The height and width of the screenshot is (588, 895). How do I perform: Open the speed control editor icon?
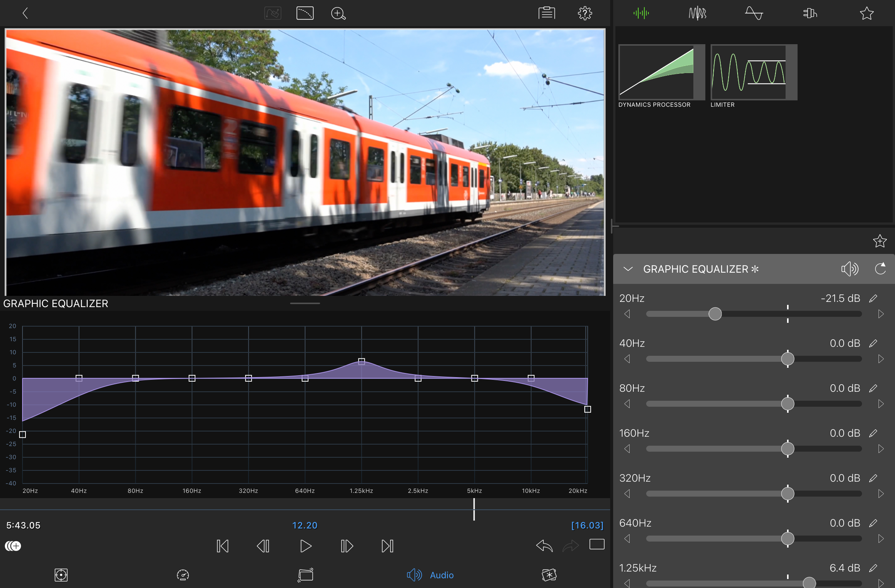(183, 575)
